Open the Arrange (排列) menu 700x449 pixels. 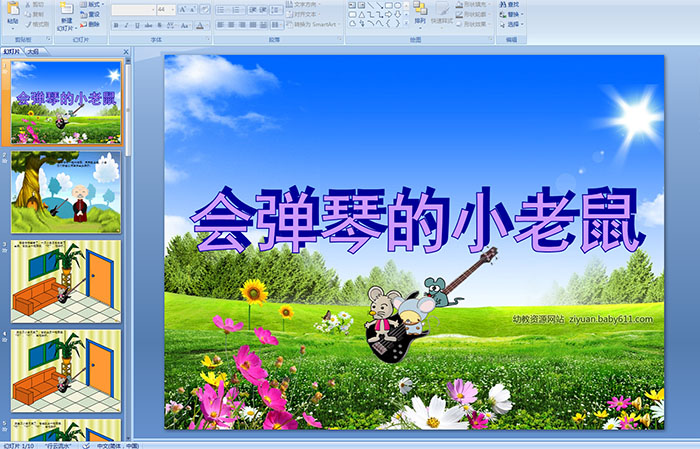click(x=420, y=13)
